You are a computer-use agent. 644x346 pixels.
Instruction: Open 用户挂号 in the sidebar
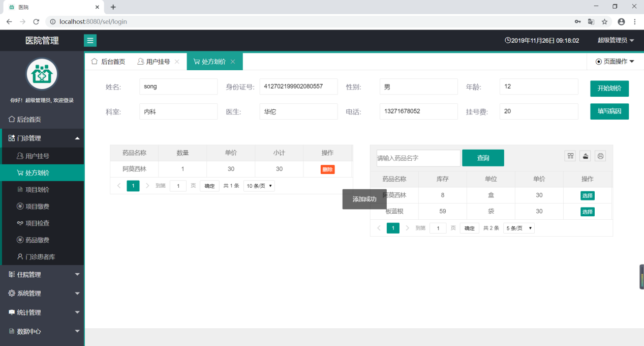coord(42,156)
